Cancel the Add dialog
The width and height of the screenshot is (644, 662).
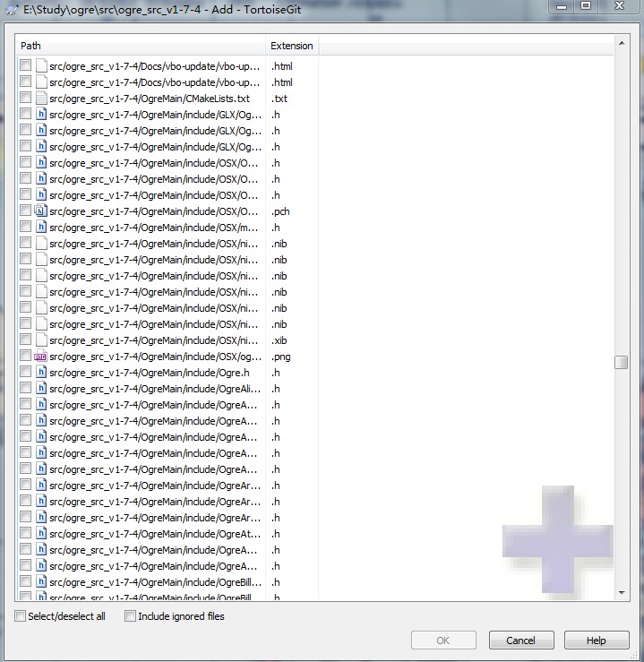click(521, 641)
